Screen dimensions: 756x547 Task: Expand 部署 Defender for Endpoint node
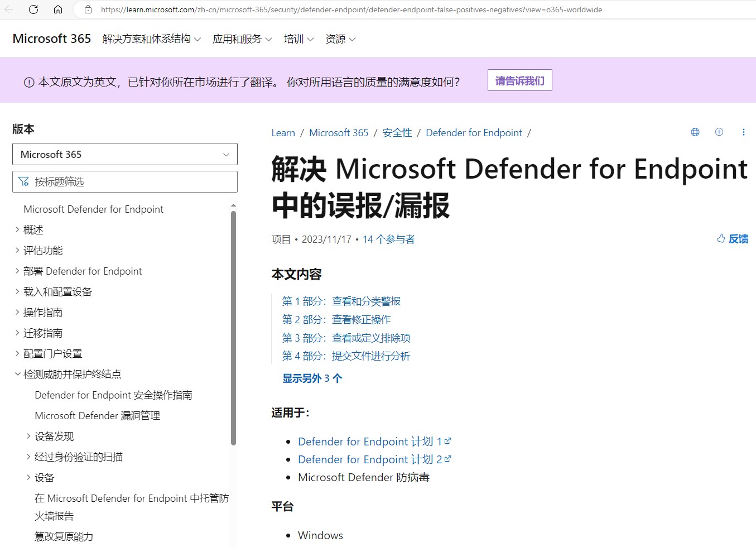point(17,271)
